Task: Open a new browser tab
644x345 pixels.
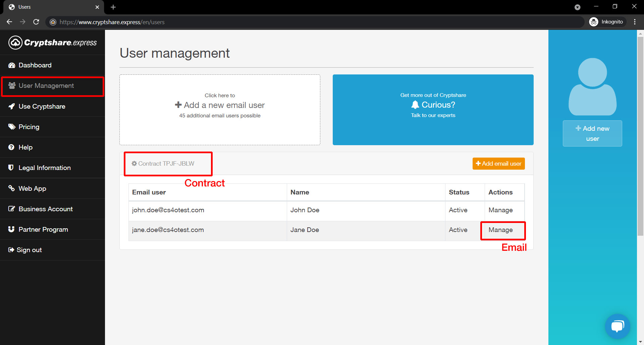Action: click(113, 7)
